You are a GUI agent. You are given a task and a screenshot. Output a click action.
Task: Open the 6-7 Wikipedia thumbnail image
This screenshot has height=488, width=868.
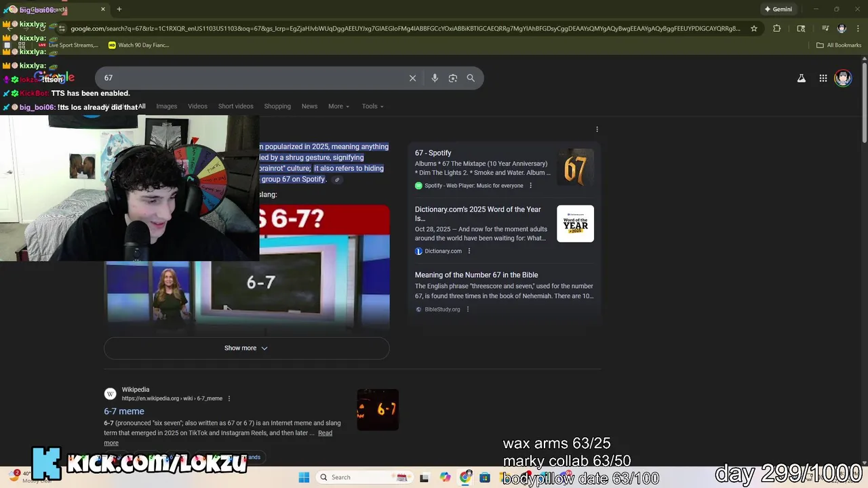pos(378,409)
